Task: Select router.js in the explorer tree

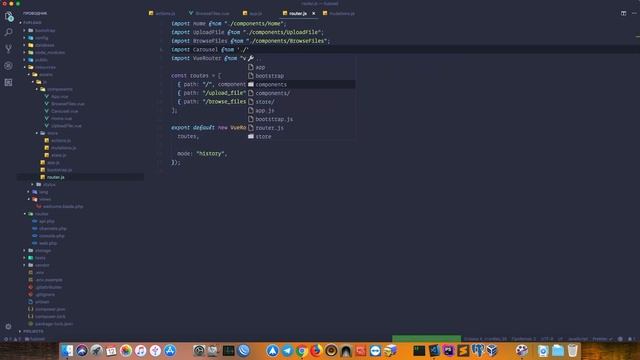Action: (56, 178)
